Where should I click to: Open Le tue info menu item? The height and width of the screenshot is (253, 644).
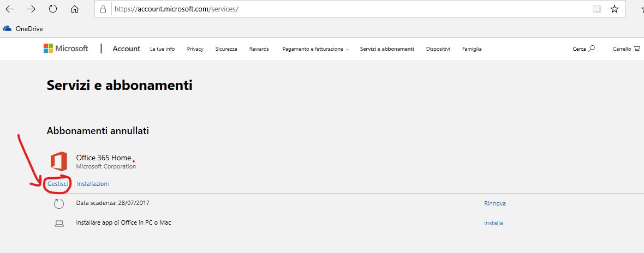pos(162,49)
